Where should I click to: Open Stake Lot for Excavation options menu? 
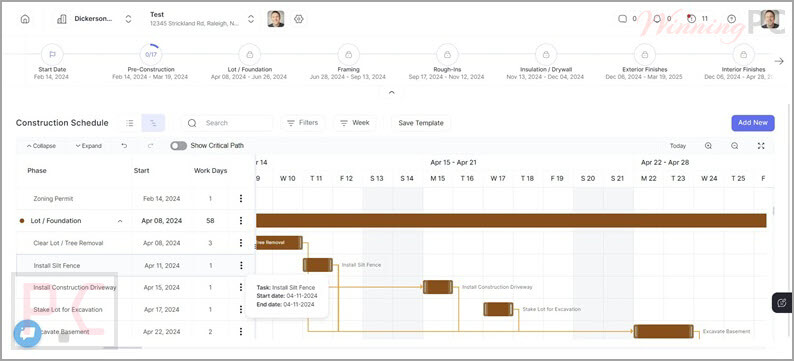(241, 309)
